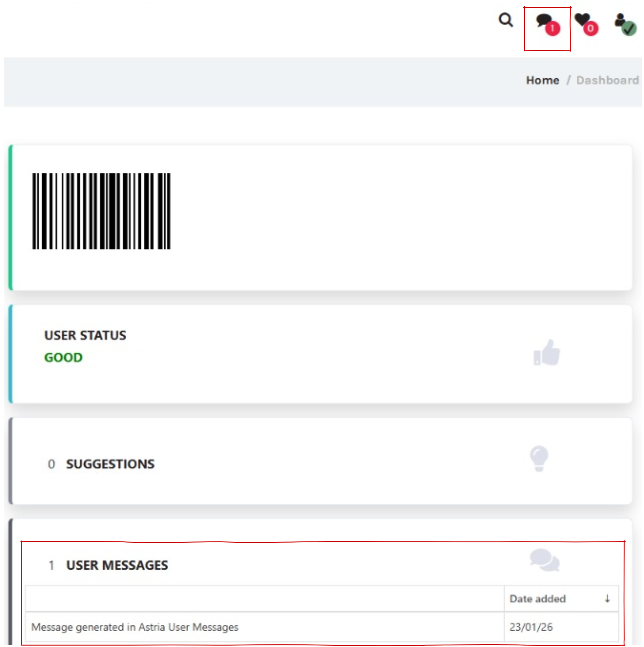Screen dimensions: 644x647
Task: Sort by the Date added arrow
Action: (x=607, y=598)
